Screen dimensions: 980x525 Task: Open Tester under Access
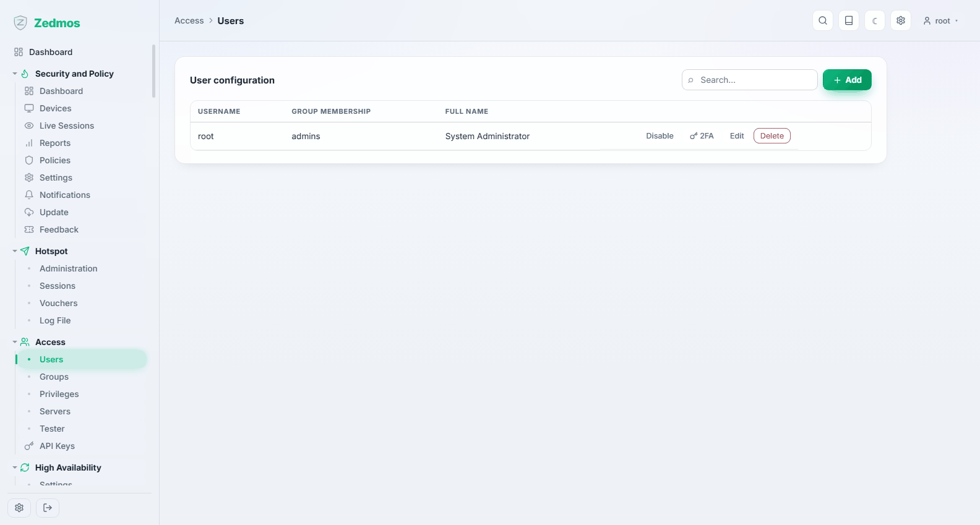click(51, 429)
